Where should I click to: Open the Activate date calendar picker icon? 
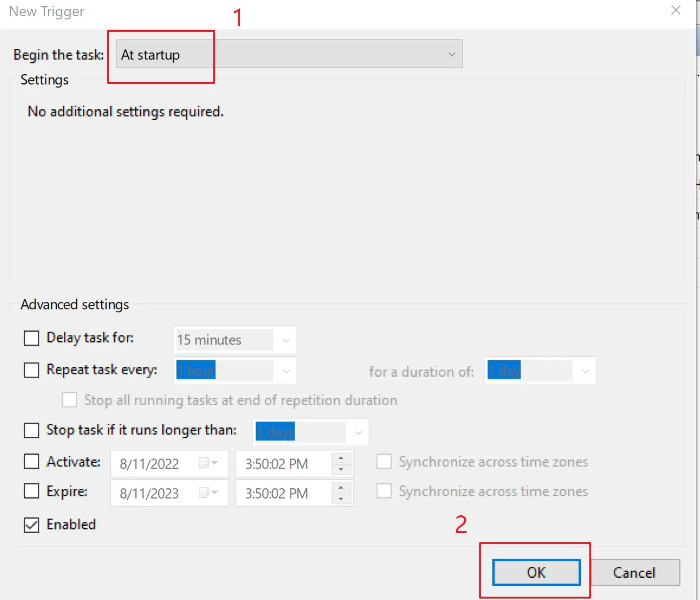(x=208, y=463)
